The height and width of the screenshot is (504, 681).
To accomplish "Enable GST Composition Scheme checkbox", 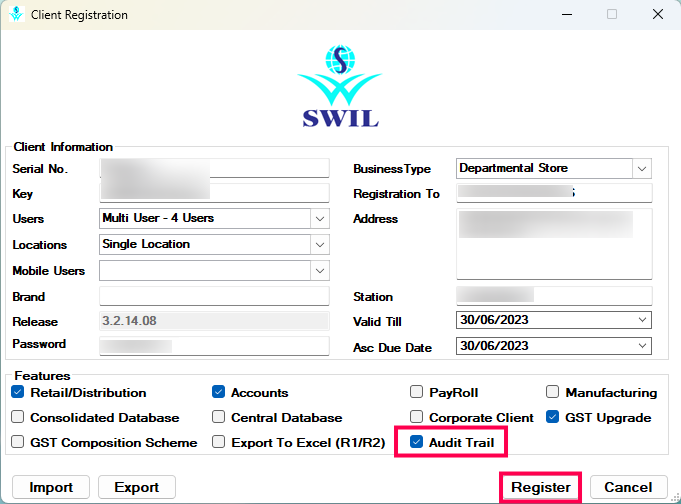I will (x=18, y=442).
